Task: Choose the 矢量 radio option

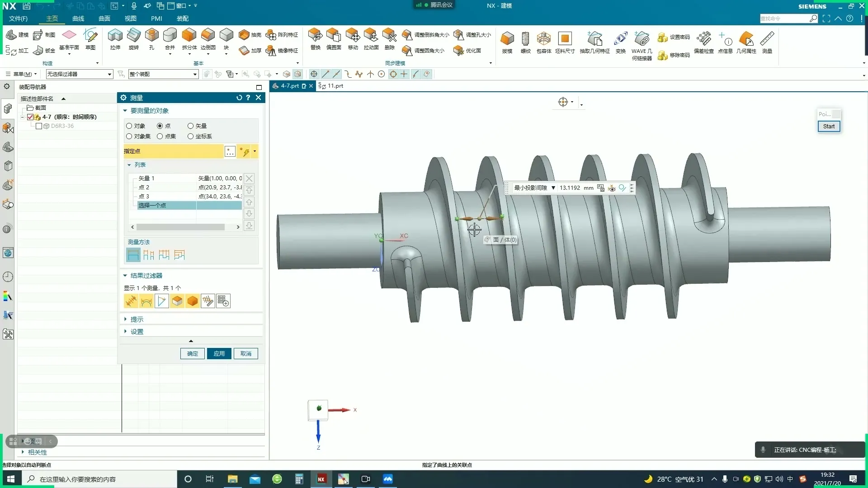Action: pyautogui.click(x=191, y=126)
